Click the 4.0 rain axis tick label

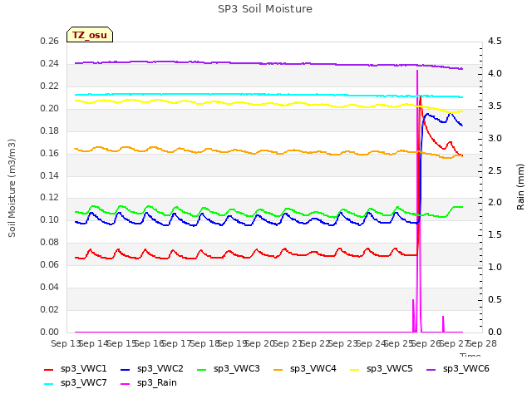coord(495,74)
